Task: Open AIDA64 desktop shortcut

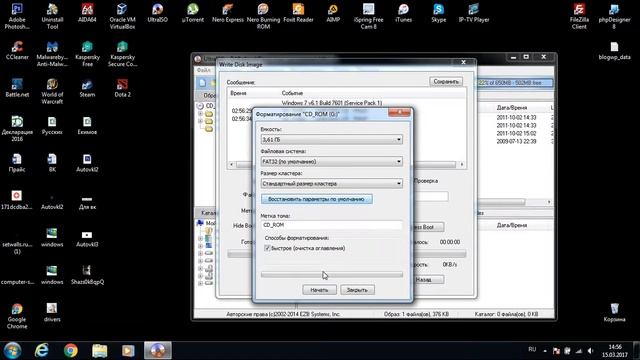Action: pos(87,12)
